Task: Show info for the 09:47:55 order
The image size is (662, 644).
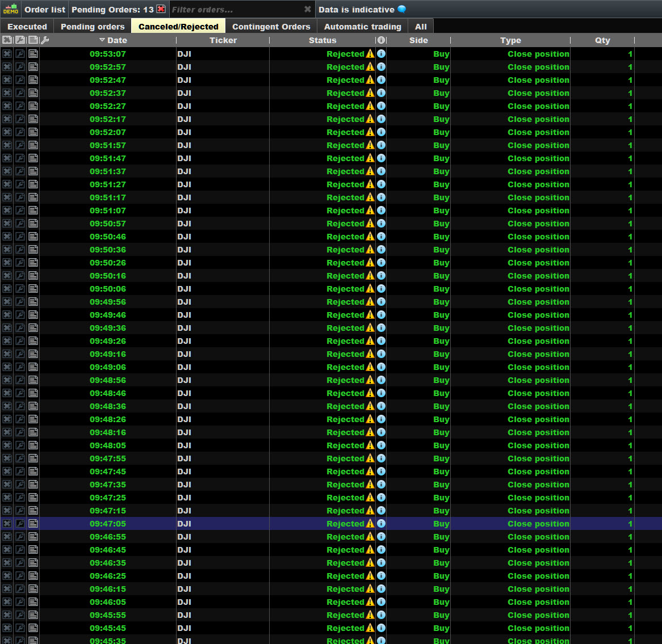Action: (381, 458)
